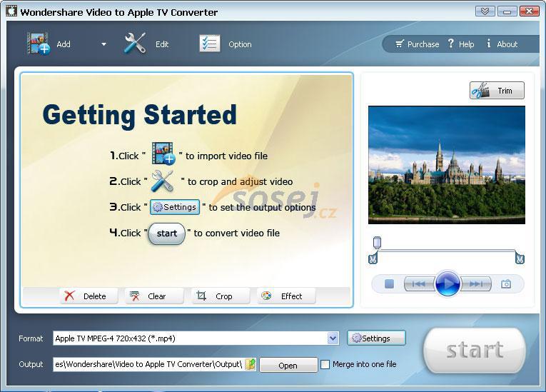The height and width of the screenshot is (392, 546).
Task: Play the video preview
Action: (x=448, y=283)
